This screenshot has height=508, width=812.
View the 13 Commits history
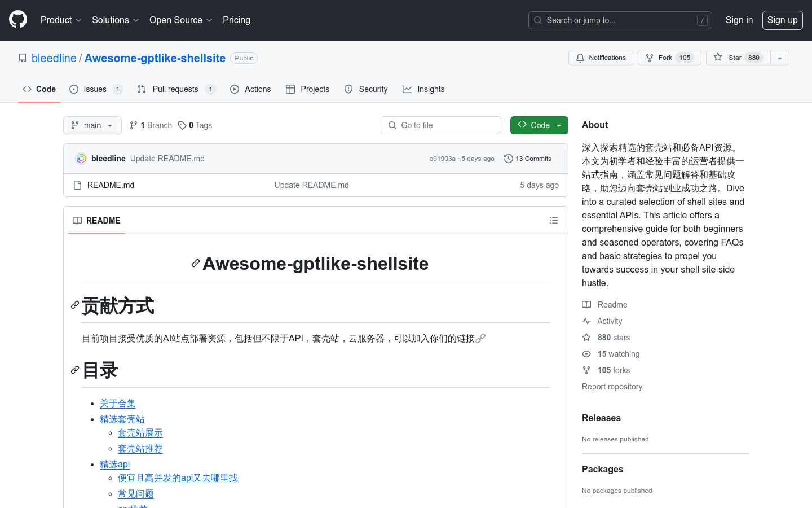coord(528,159)
